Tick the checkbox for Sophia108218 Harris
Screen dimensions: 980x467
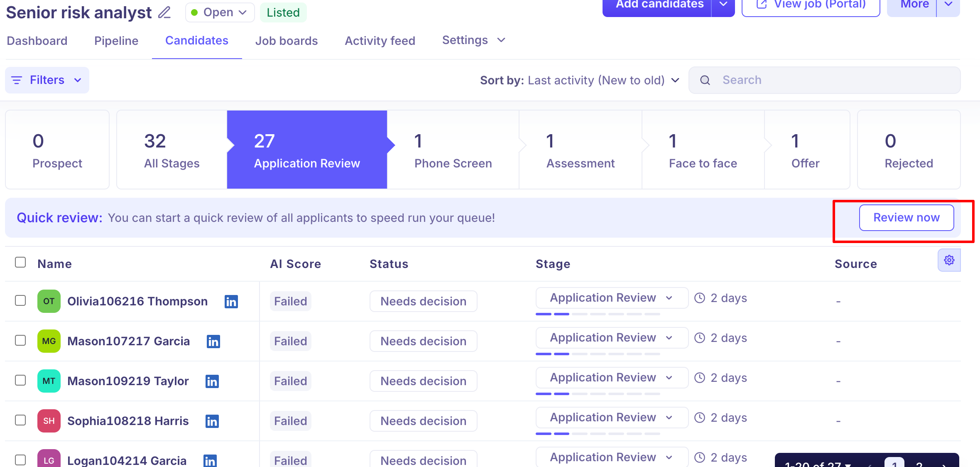[20, 420]
